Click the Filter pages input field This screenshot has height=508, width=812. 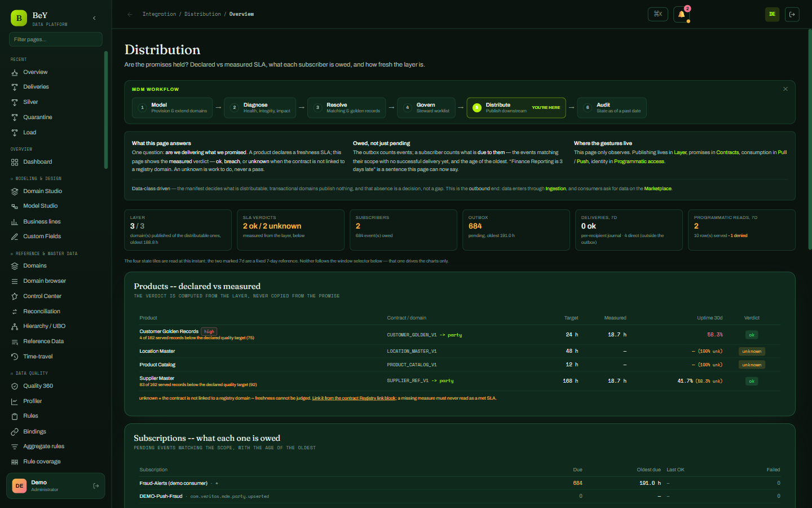56,40
